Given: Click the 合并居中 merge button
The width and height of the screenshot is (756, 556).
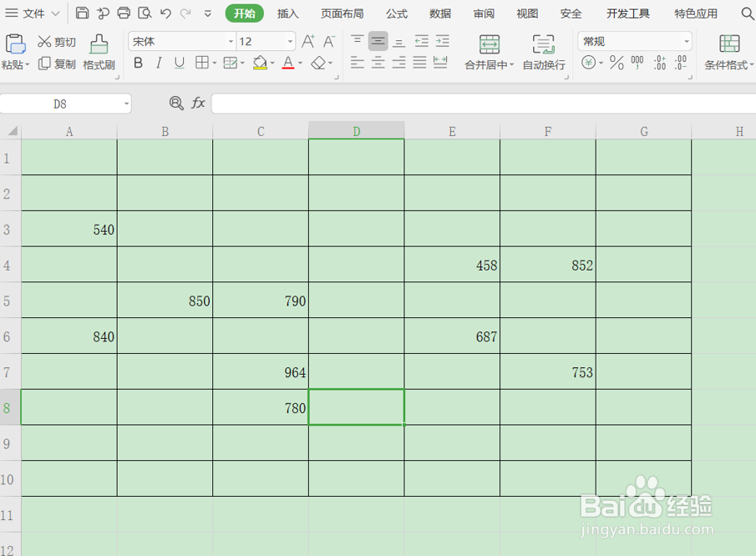Looking at the screenshot, I should (x=489, y=52).
